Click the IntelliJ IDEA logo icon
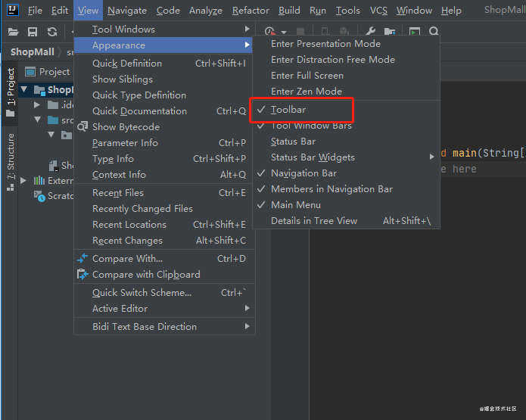This screenshot has width=526, height=420. pyautogui.click(x=12, y=11)
